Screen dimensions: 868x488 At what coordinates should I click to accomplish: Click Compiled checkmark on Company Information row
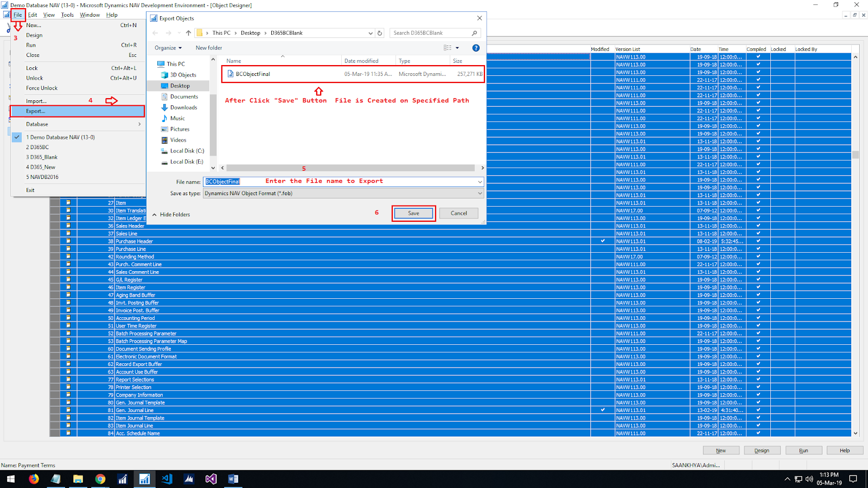point(758,395)
